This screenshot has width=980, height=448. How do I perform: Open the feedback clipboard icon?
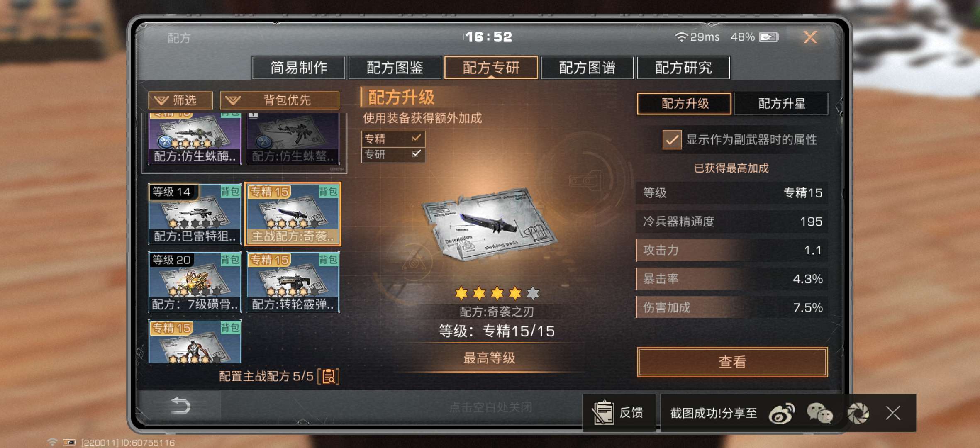pyautogui.click(x=603, y=412)
